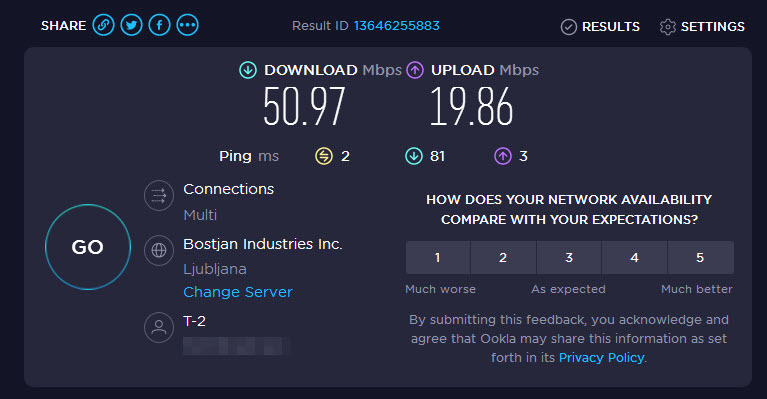This screenshot has width=767, height=399.
Task: Click the upload ping icon next to 3
Action: 503,156
